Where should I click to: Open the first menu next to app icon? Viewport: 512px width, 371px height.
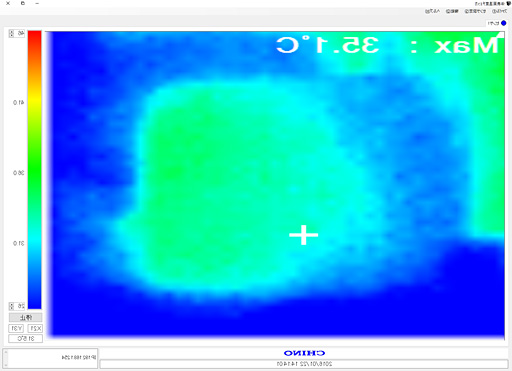[499, 11]
